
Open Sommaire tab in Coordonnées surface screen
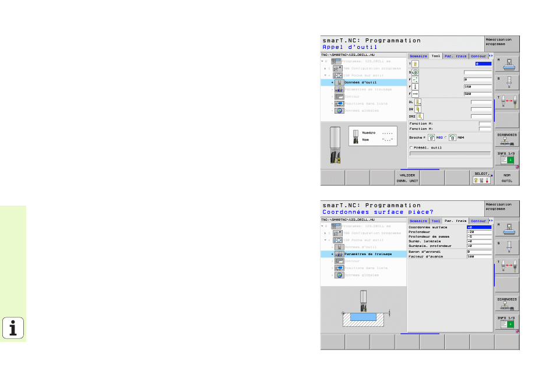(x=418, y=221)
